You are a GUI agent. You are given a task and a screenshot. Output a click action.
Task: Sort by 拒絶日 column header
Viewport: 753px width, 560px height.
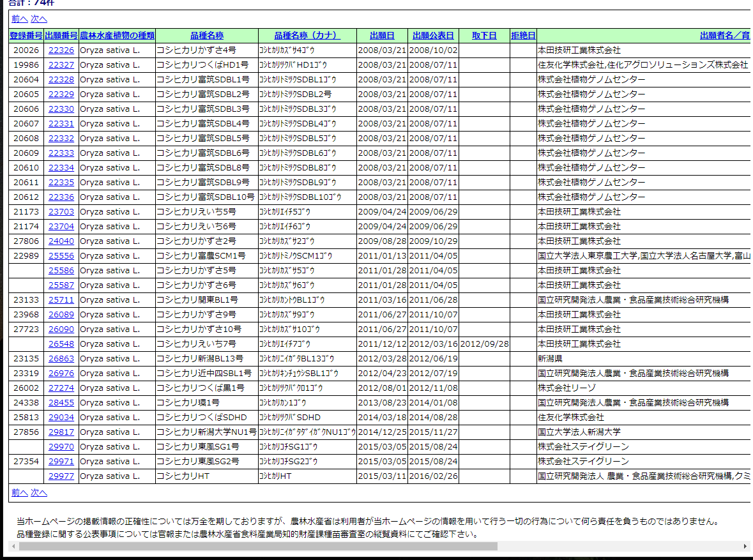coord(523,36)
